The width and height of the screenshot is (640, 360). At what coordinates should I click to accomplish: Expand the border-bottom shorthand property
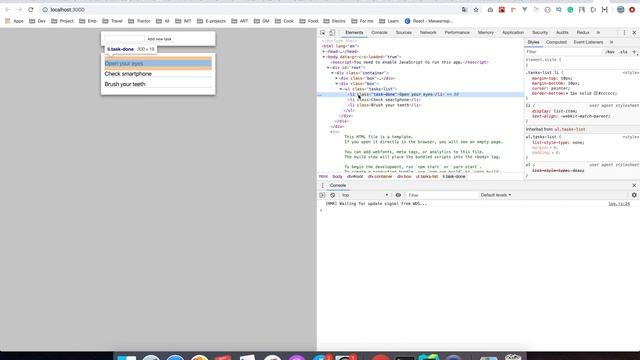(x=568, y=93)
